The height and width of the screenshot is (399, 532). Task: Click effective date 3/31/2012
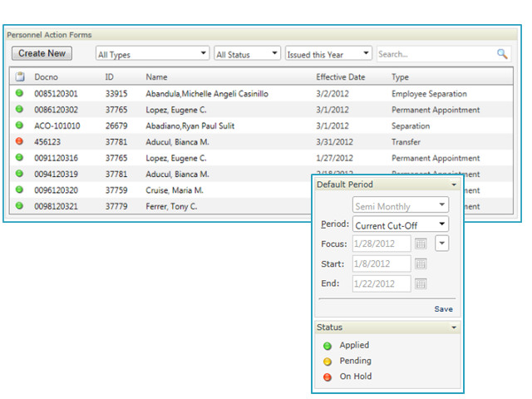tap(334, 142)
